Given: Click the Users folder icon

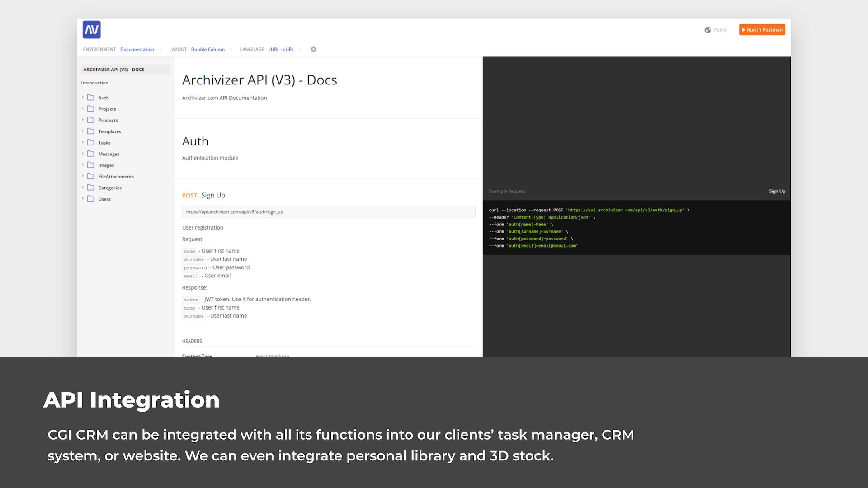Looking at the screenshot, I should (x=91, y=199).
